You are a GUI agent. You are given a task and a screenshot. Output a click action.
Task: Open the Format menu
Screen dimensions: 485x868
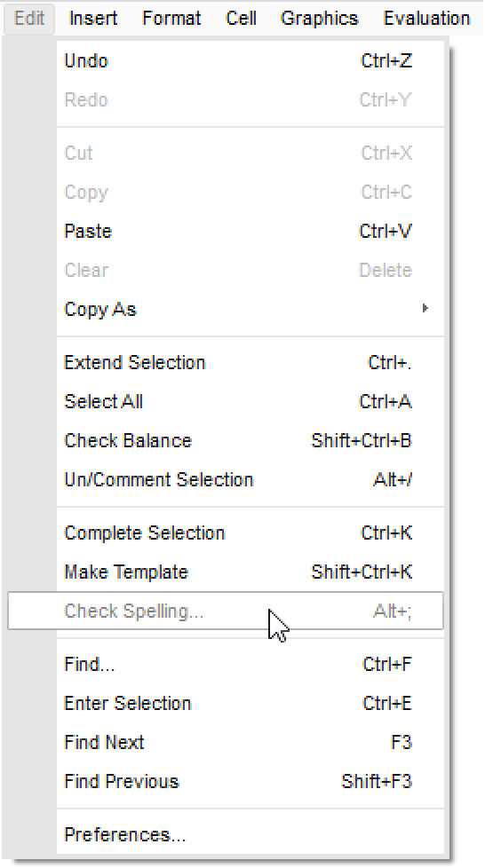171,19
